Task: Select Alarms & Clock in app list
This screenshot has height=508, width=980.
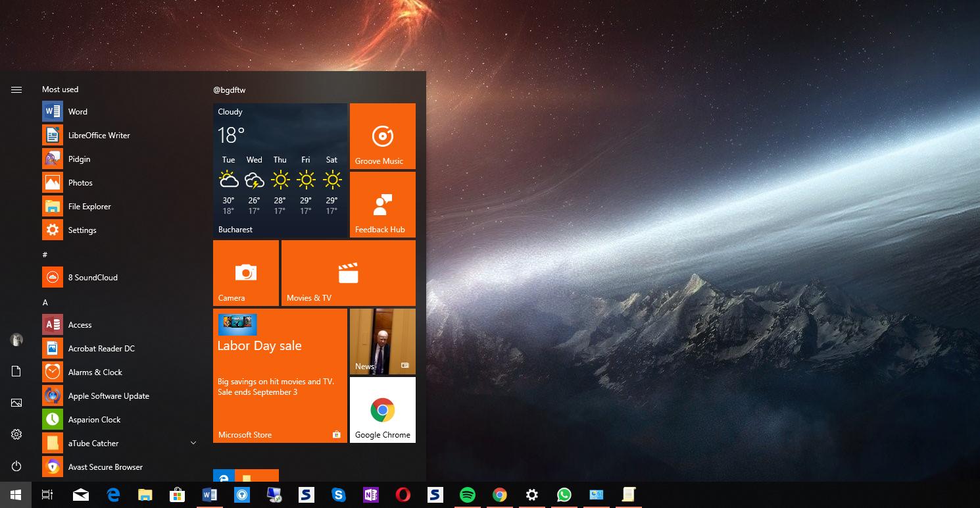Action: coord(95,372)
